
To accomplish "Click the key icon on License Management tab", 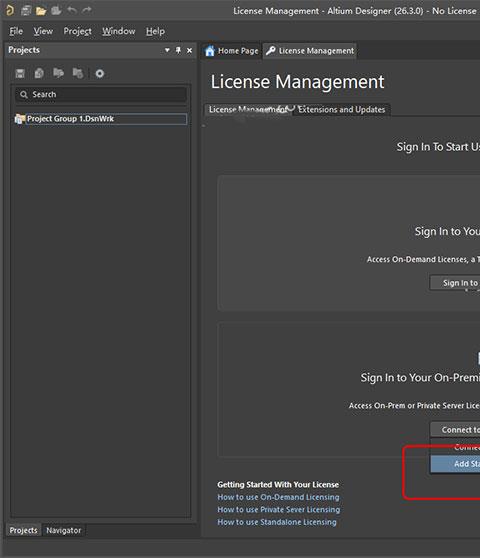I will click(271, 51).
